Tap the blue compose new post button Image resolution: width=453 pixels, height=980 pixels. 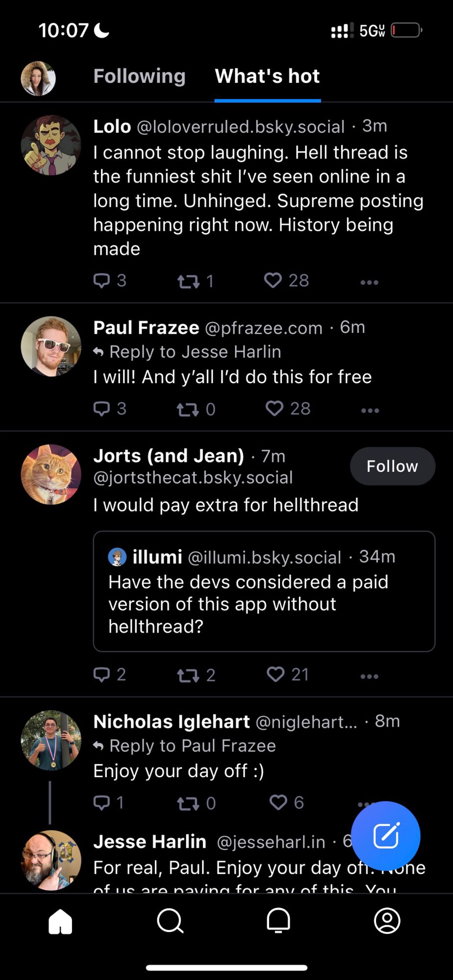(x=386, y=835)
